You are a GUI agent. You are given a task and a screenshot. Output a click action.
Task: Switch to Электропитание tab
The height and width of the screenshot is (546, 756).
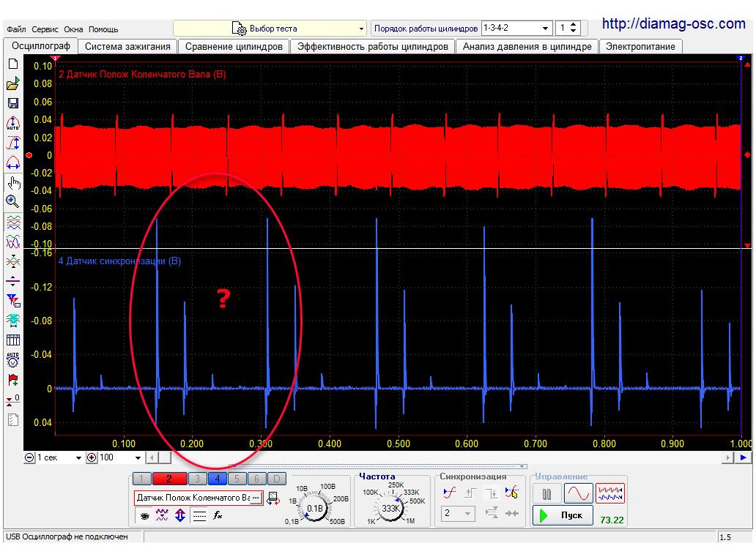pos(640,47)
